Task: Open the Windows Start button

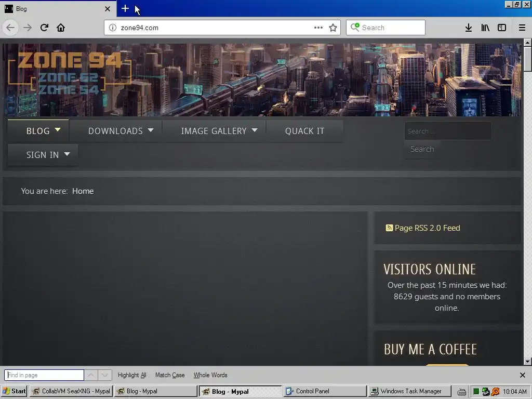Action: (14, 391)
